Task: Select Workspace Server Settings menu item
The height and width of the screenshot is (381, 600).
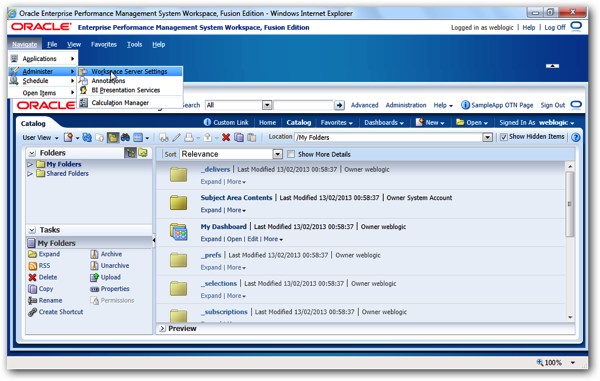Action: point(130,72)
